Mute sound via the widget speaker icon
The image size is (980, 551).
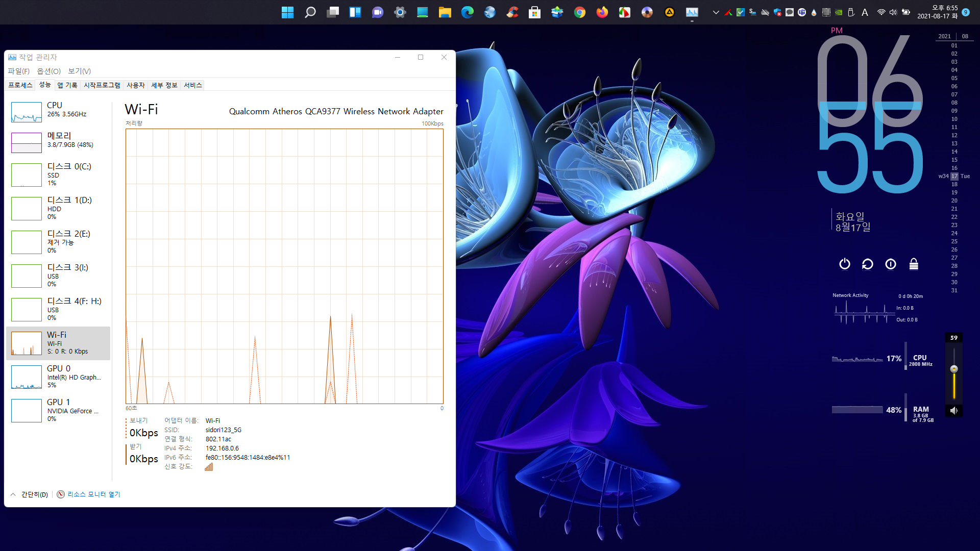click(954, 410)
